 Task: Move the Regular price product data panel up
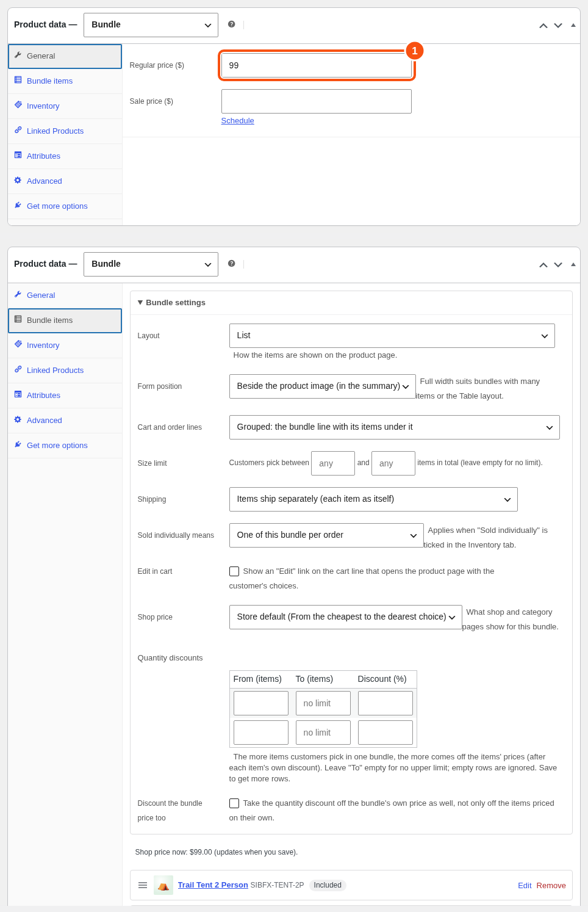point(543,26)
